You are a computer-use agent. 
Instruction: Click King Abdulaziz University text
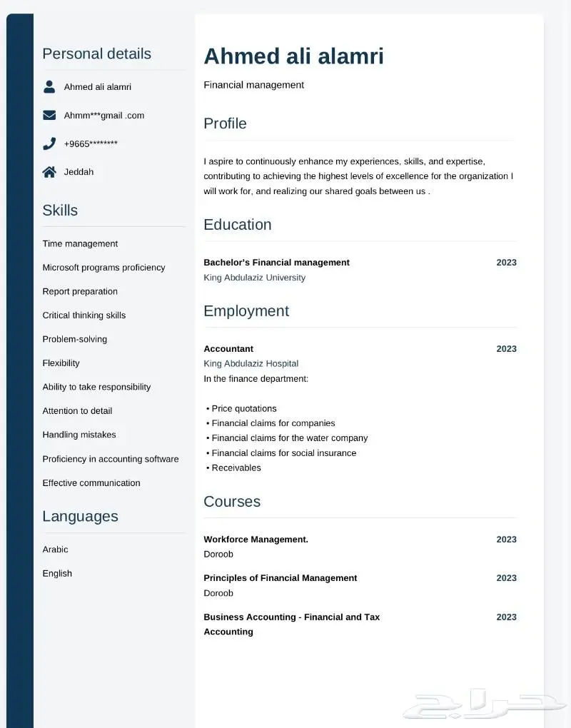click(x=254, y=278)
